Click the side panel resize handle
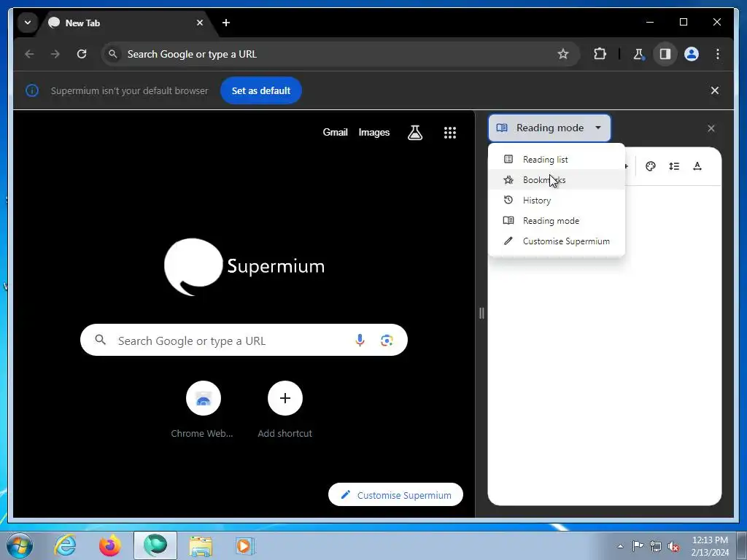Viewport: 747px width, 560px height. pyautogui.click(x=481, y=314)
